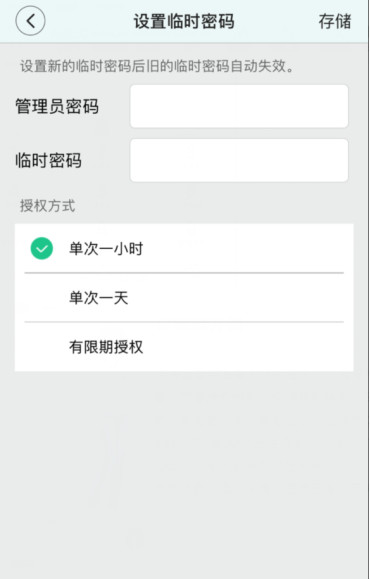Select the 单次一小时 authorization option
The width and height of the screenshot is (370, 580).
[x=184, y=249]
